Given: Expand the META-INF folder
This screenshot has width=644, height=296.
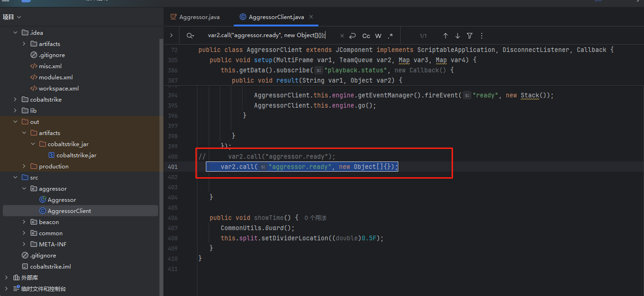Looking at the screenshot, I should [x=24, y=244].
